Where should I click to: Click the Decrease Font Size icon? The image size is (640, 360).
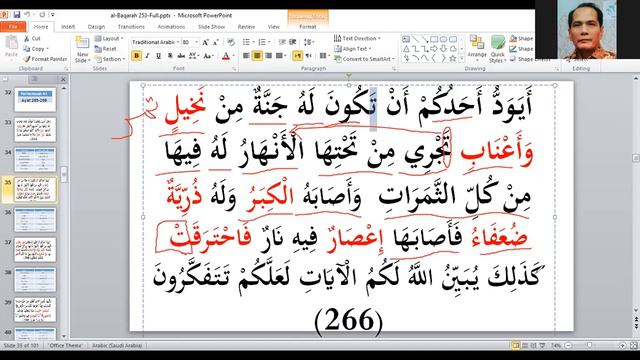click(x=216, y=42)
